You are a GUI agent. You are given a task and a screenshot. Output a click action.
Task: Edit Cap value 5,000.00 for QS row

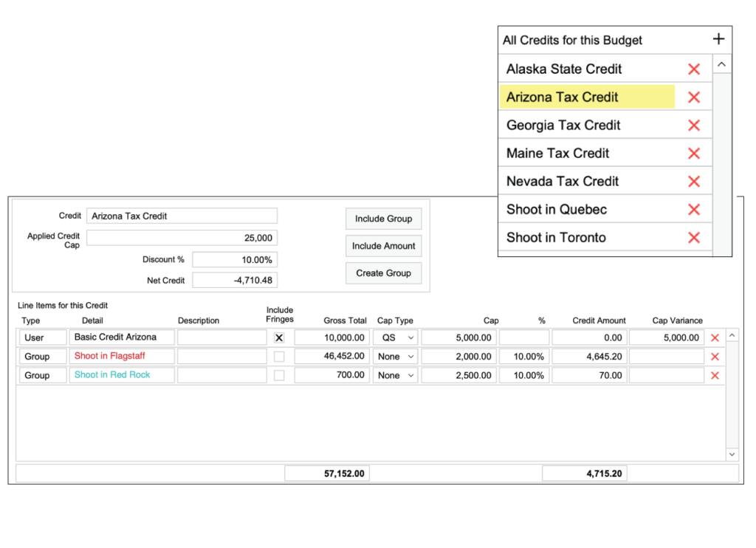point(459,338)
